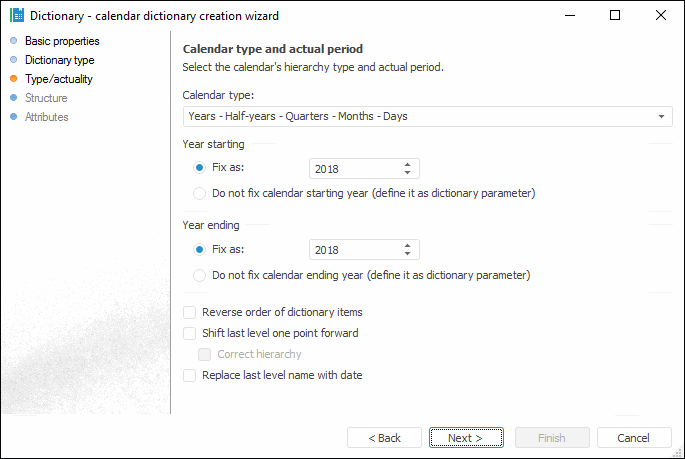Check Replace last level name with date

[x=190, y=375]
